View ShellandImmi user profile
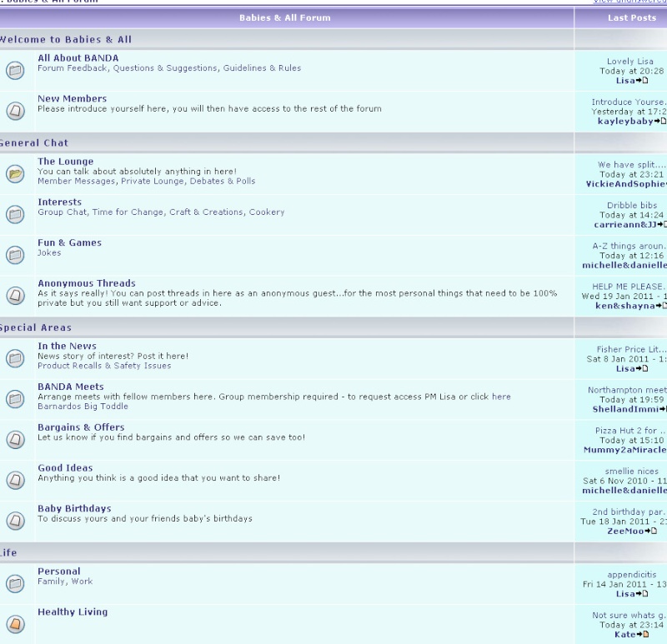This screenshot has height=644, width=667. 625,409
